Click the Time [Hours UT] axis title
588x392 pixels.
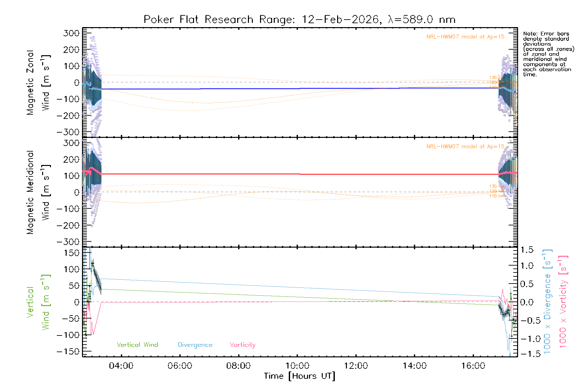pyautogui.click(x=300, y=376)
